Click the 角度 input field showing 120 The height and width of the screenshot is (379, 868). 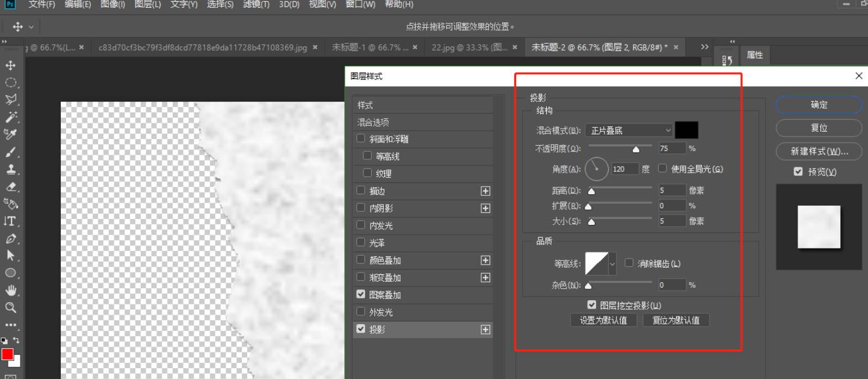click(625, 169)
